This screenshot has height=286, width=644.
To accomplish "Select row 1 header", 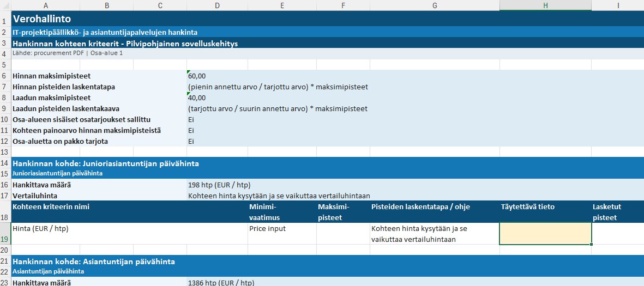I will pos(5,19).
